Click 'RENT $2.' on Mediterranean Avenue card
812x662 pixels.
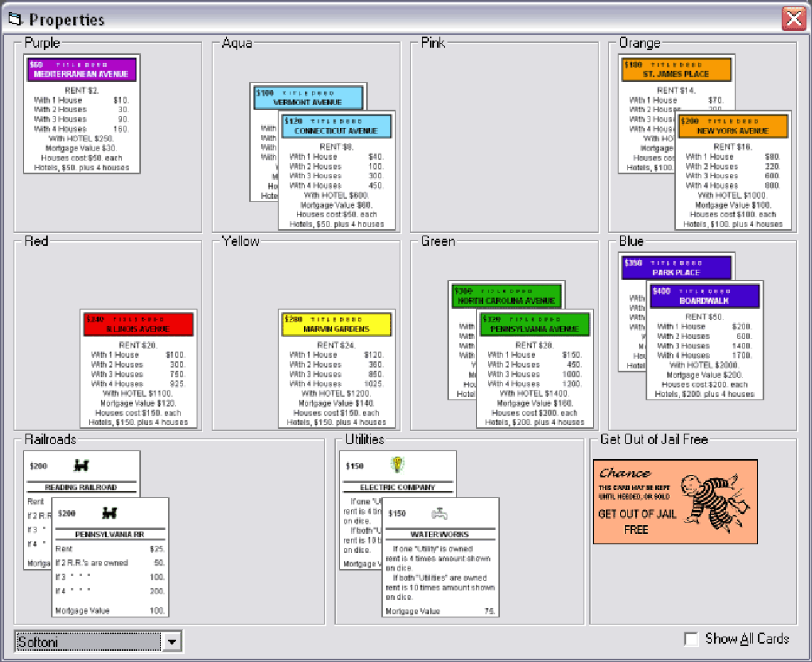click(82, 91)
